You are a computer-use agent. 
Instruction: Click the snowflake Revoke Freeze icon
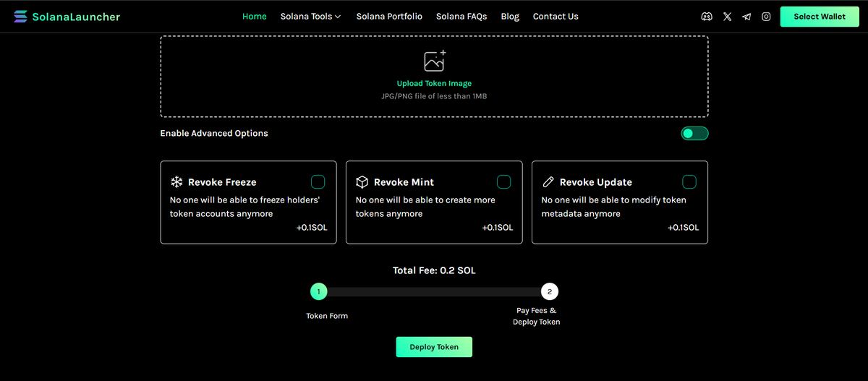pos(176,182)
